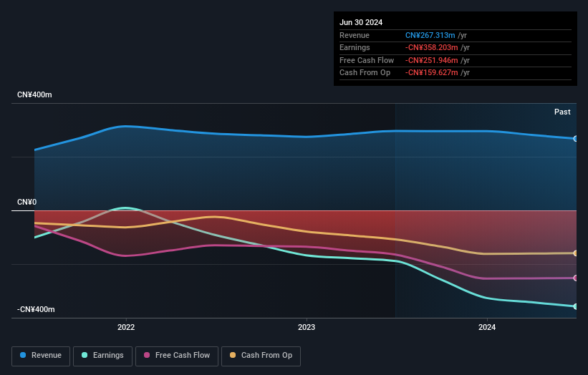Click the -CN¥400m y-axis label
This screenshot has width=588, height=375.
tap(36, 309)
